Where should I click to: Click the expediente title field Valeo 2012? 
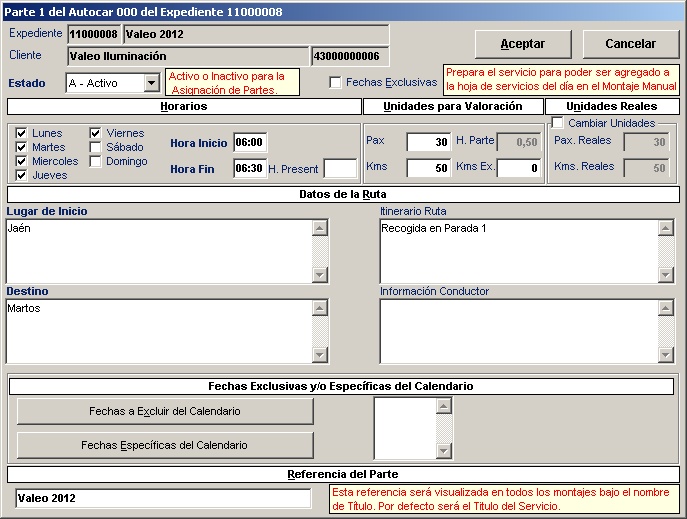(256, 34)
